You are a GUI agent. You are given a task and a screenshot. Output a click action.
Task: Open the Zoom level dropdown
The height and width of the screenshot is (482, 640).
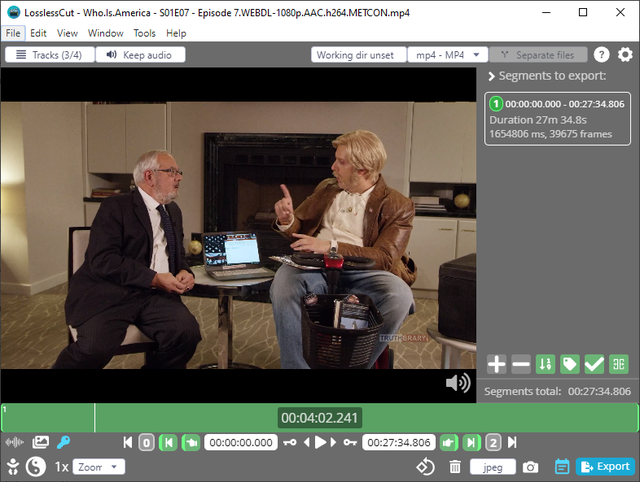[99, 467]
